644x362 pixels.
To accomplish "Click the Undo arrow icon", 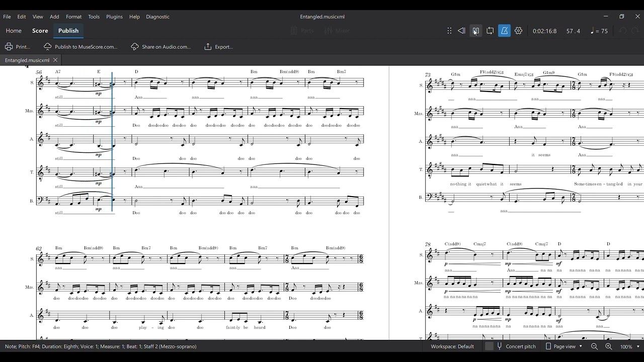I will 623,31.
